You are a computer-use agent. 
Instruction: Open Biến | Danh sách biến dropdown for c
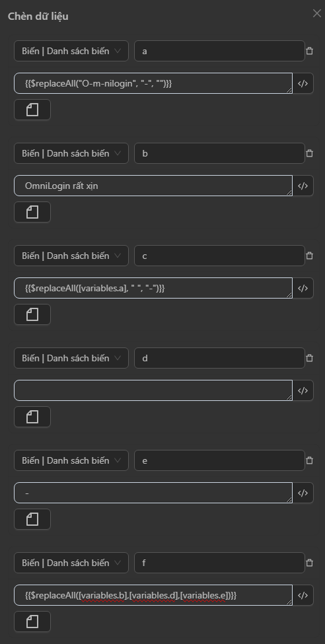click(71, 256)
